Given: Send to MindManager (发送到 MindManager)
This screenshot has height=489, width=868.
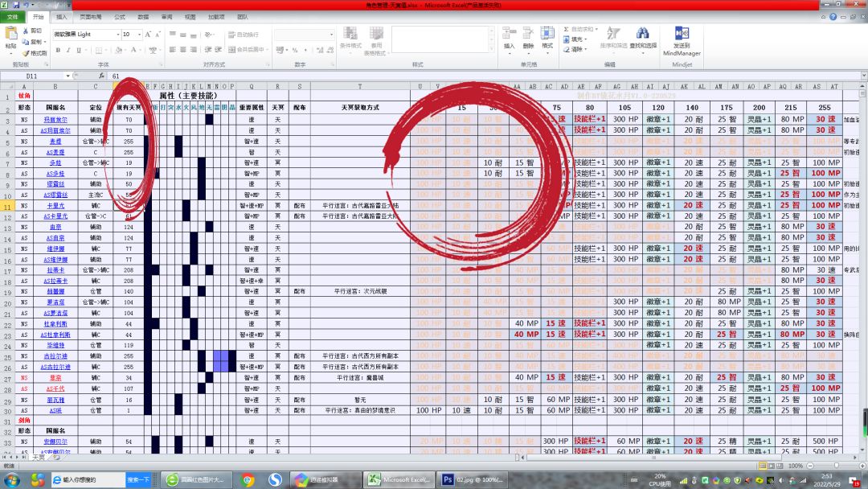Looking at the screenshot, I should tap(682, 41).
